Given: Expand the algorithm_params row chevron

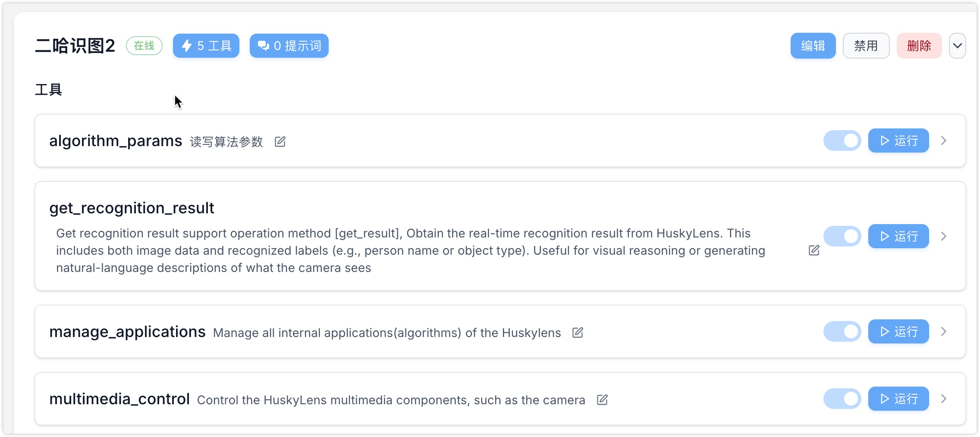Looking at the screenshot, I should coord(944,140).
